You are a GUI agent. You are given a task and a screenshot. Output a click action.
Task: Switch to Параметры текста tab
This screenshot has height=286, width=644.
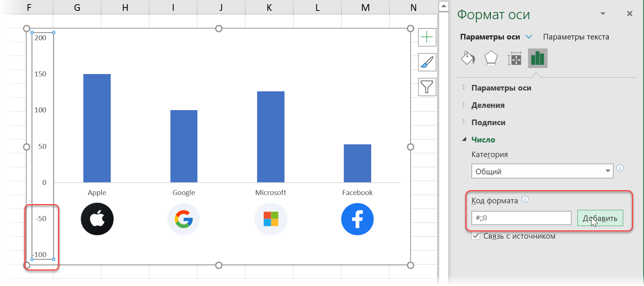coord(576,37)
